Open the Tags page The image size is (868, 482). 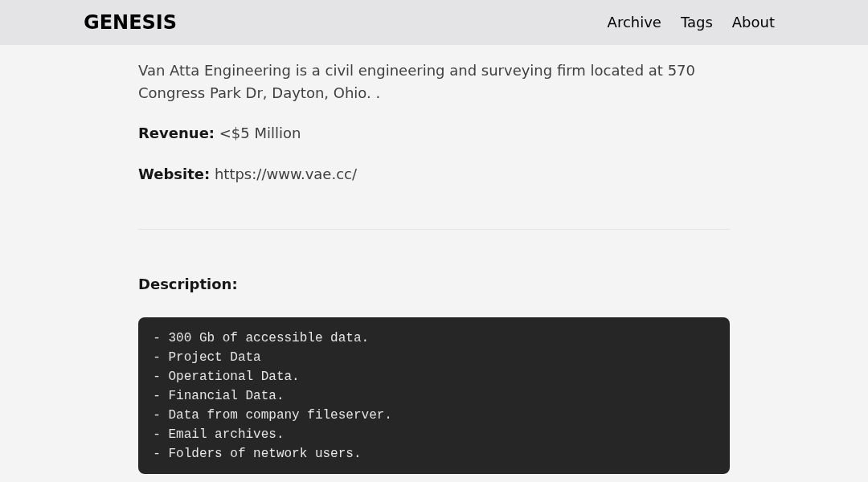coord(696,22)
